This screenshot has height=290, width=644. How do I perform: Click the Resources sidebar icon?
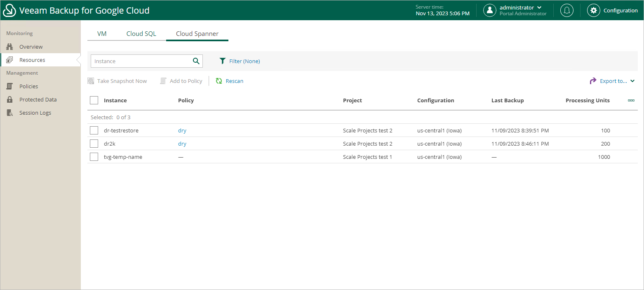(x=10, y=60)
